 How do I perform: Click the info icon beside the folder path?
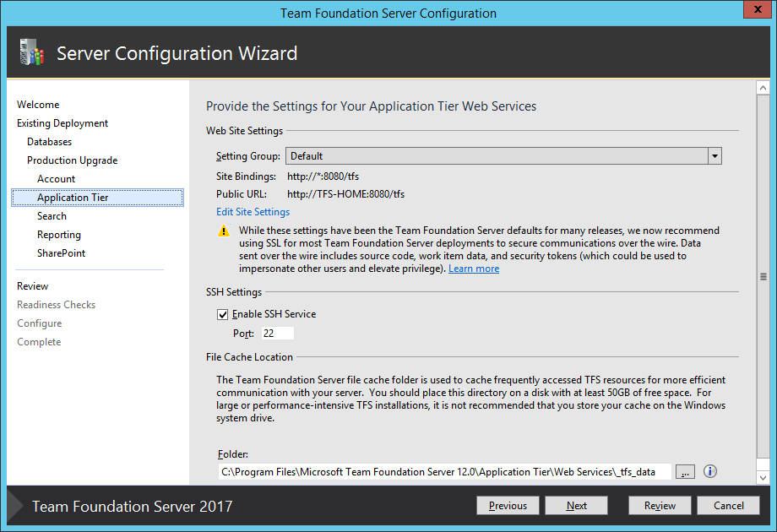tap(710, 471)
